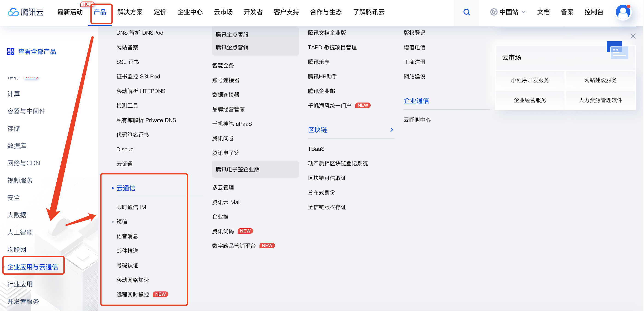
Task: Expand the 区块链 section arrow
Action: 392,130
